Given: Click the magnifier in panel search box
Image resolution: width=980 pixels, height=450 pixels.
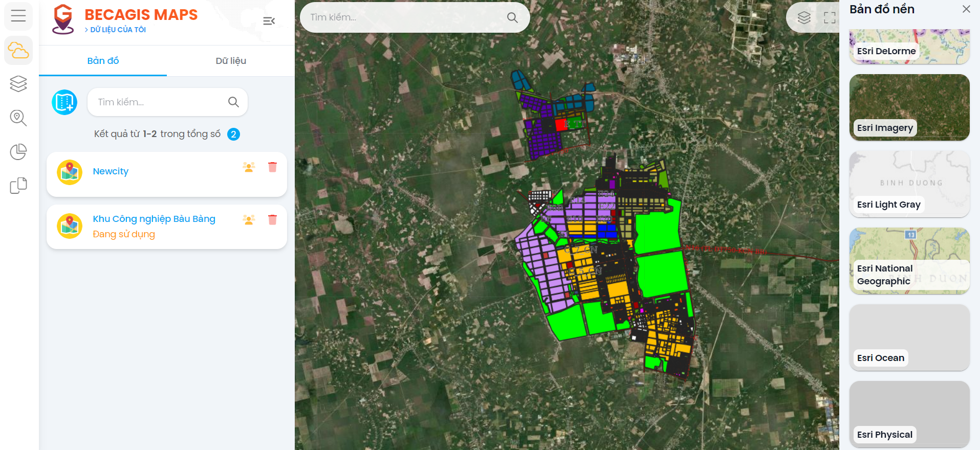Looking at the screenshot, I should pos(233,102).
